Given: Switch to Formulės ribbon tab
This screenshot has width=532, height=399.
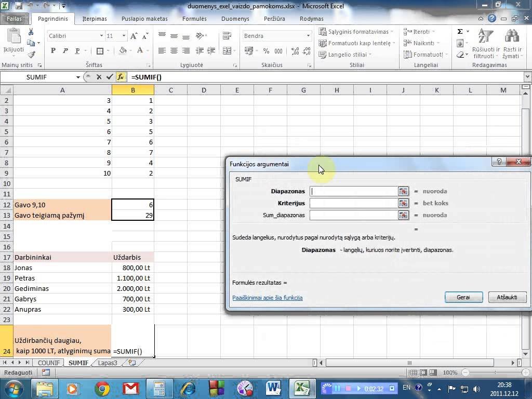Looking at the screenshot, I should click(194, 19).
